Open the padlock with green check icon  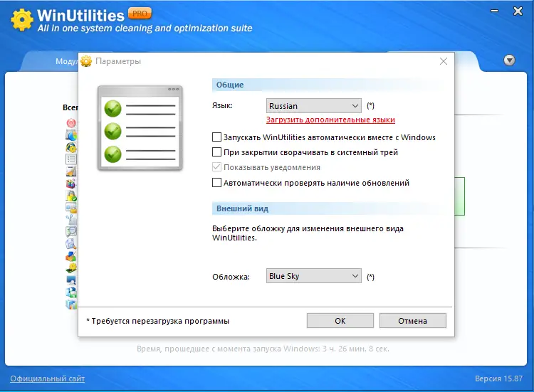(71, 196)
